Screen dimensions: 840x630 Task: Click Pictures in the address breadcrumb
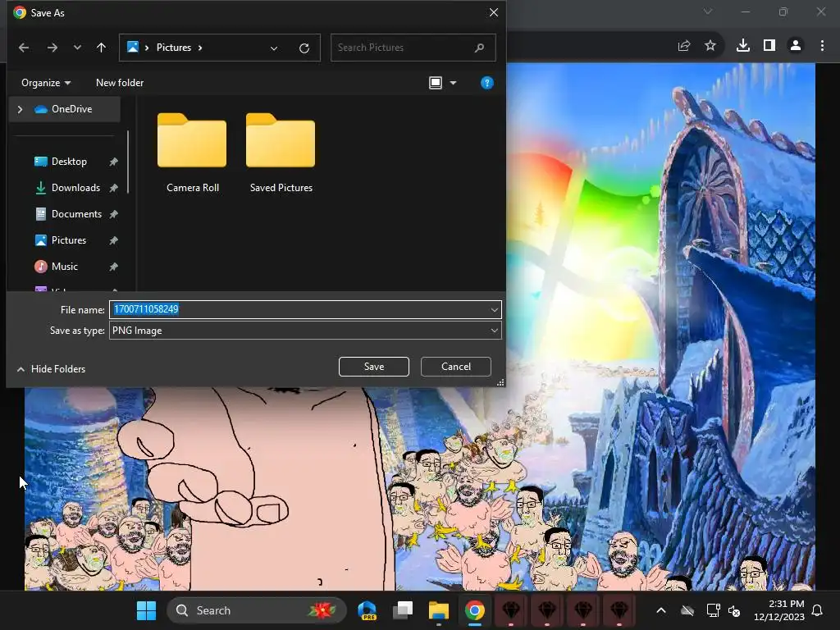174,48
